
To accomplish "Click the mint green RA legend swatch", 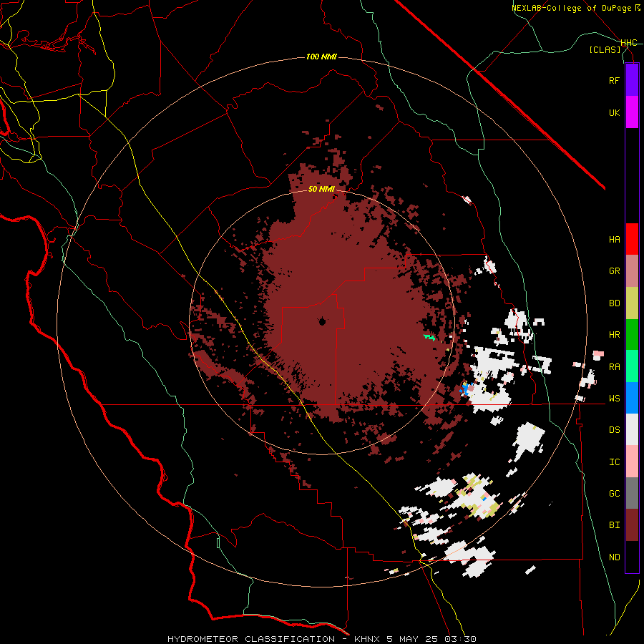I will point(632,366).
